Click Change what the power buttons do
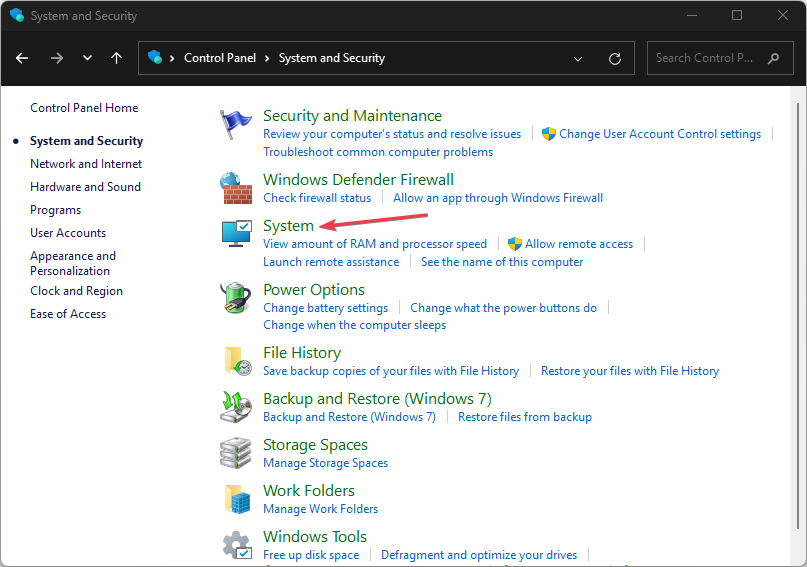Screen dimensions: 807x567 (x=503, y=308)
